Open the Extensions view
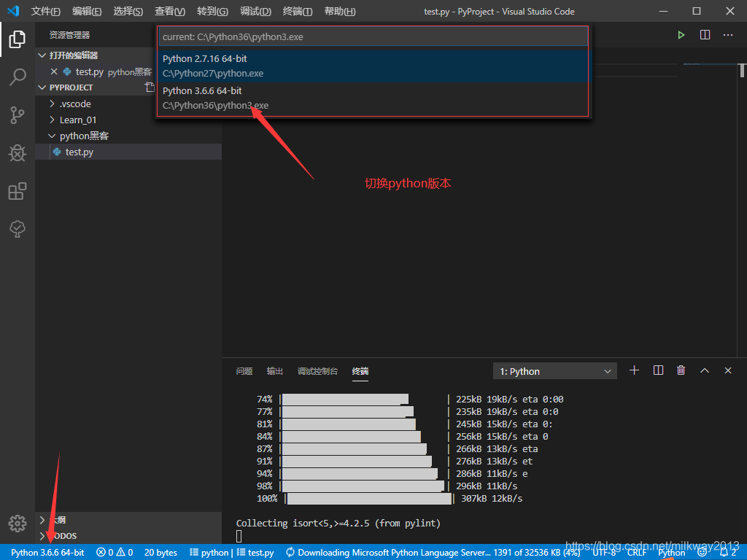The width and height of the screenshot is (747, 560). tap(18, 191)
